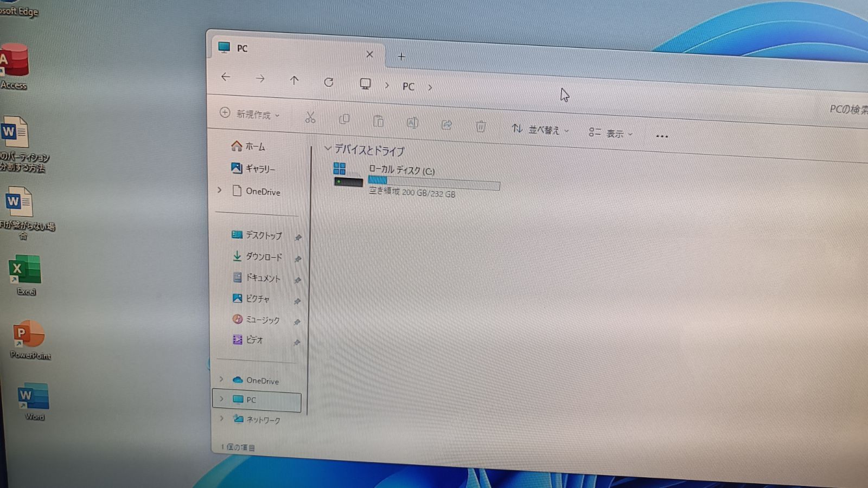Expand the lower OneDrive cloud node
868x488 pixels.
coord(221,378)
